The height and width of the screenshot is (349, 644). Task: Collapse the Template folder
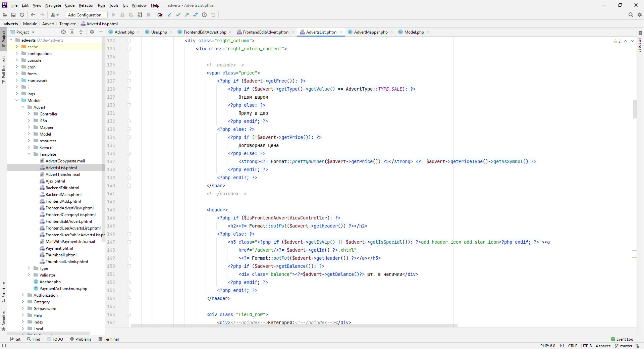[29, 154]
